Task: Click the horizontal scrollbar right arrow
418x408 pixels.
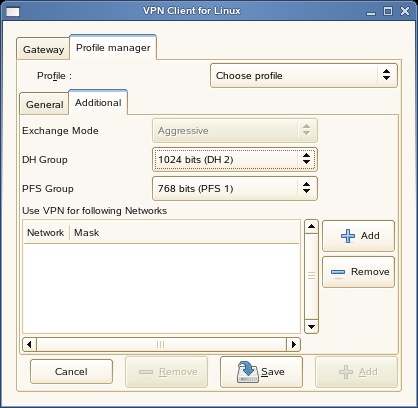Action: click(x=294, y=344)
